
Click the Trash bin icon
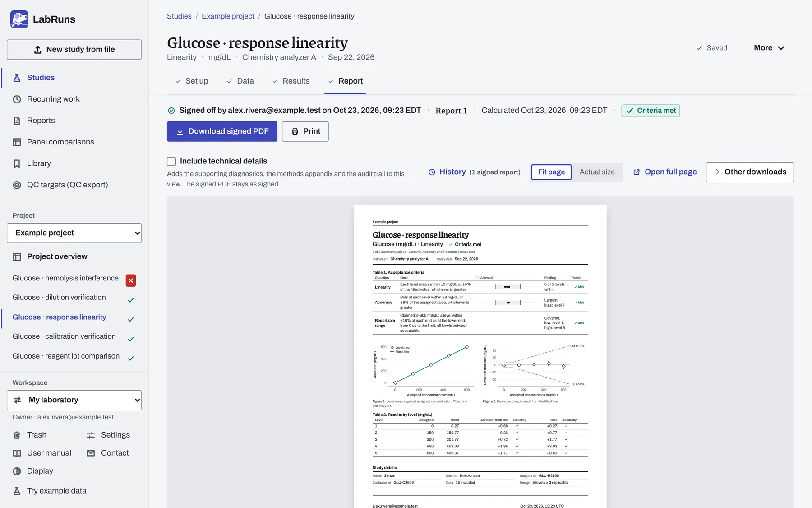pos(17,435)
